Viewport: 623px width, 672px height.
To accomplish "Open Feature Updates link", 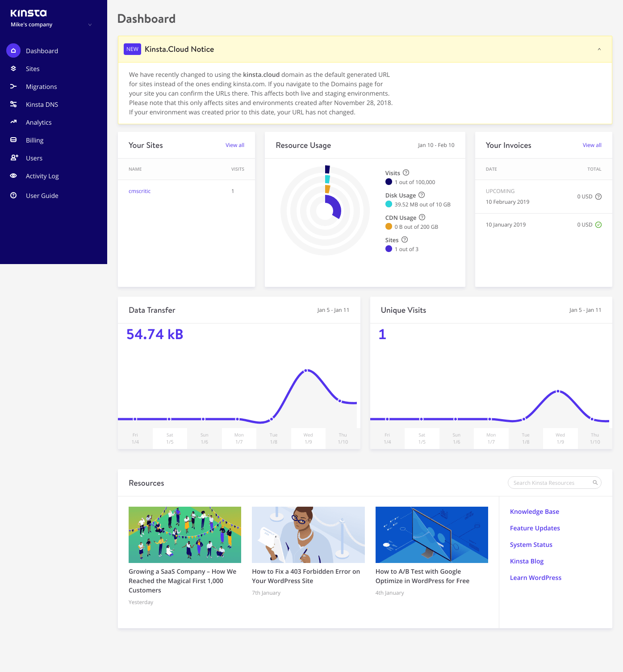I will coord(535,528).
